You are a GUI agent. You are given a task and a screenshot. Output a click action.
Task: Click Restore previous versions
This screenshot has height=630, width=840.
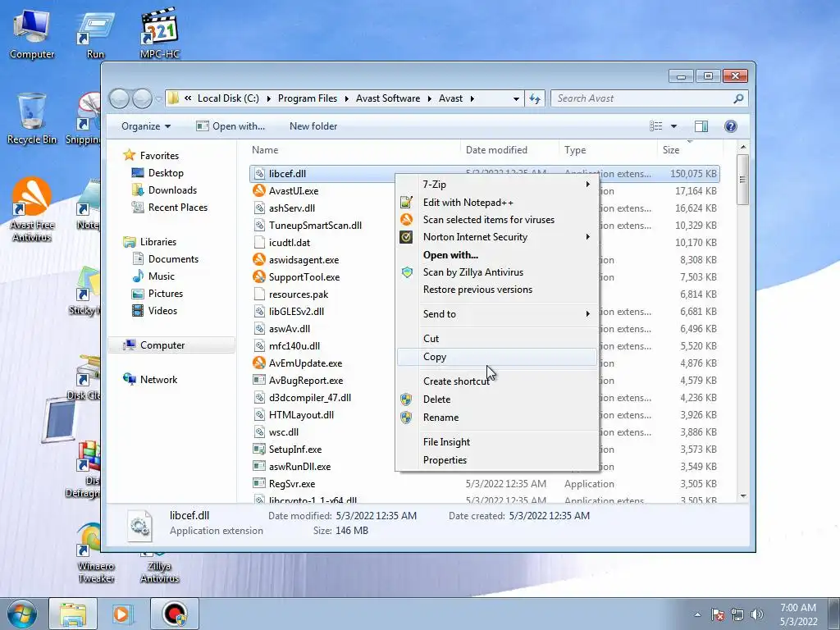click(497, 290)
